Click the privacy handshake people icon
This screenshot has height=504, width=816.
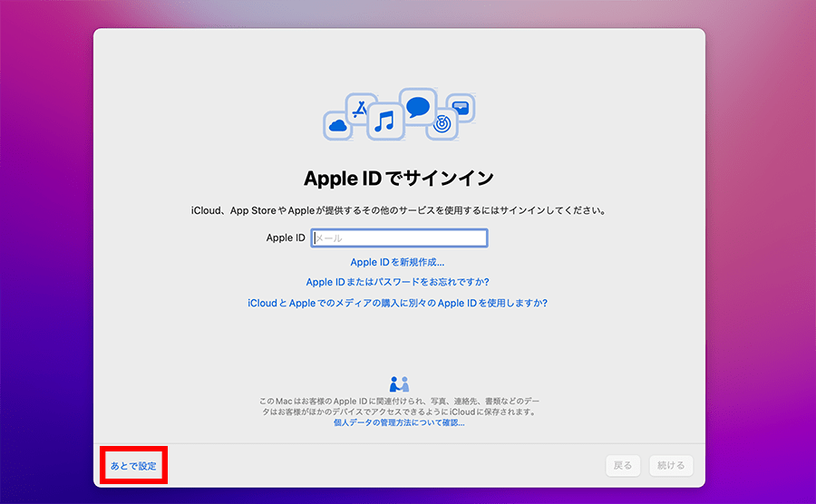click(399, 384)
